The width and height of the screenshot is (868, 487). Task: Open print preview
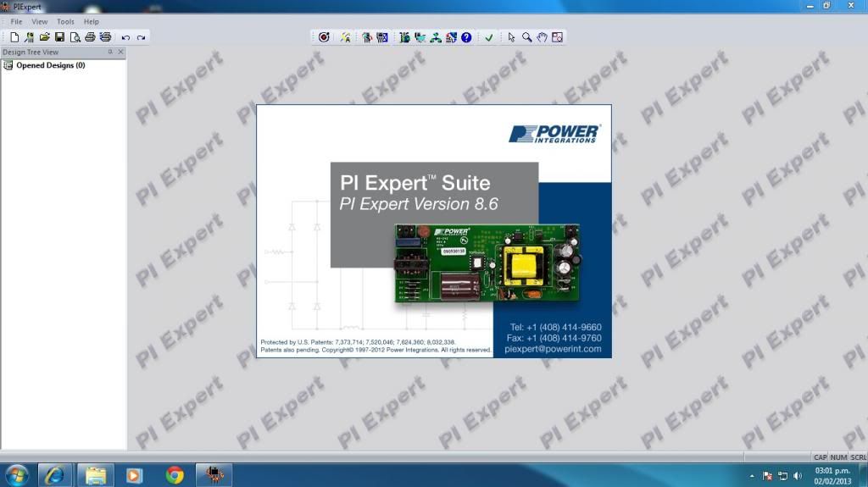[75, 37]
